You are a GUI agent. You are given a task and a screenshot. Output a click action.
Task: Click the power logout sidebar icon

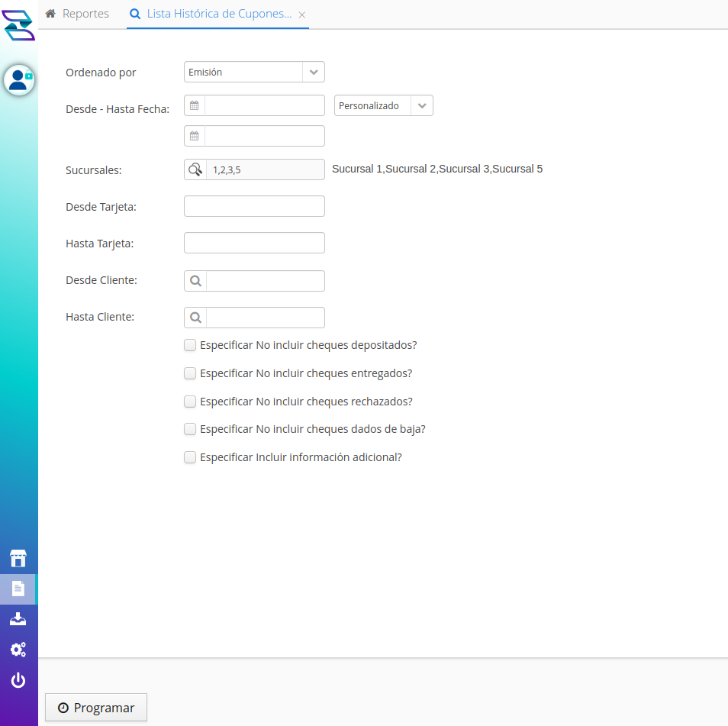pyautogui.click(x=18, y=680)
